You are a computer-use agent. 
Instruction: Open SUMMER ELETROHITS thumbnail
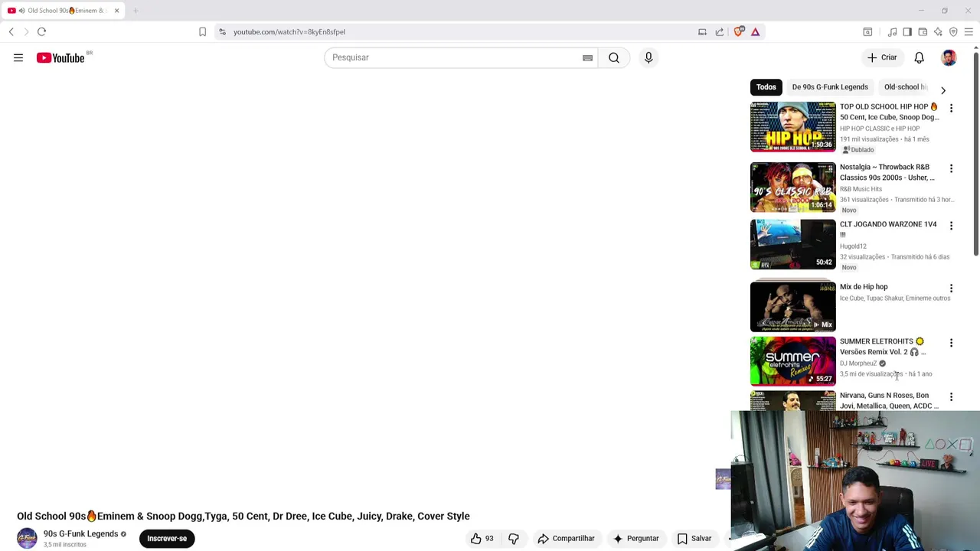pos(793,361)
